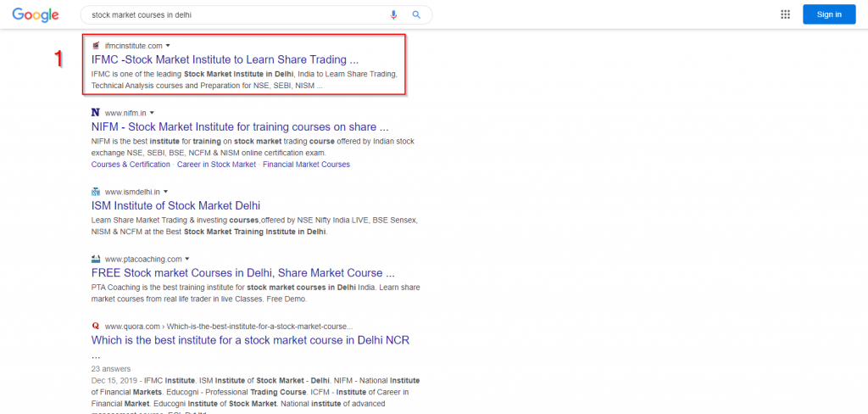The height and width of the screenshot is (414, 868).
Task: Open NIFM Stock Market Institute result title
Action: point(240,126)
